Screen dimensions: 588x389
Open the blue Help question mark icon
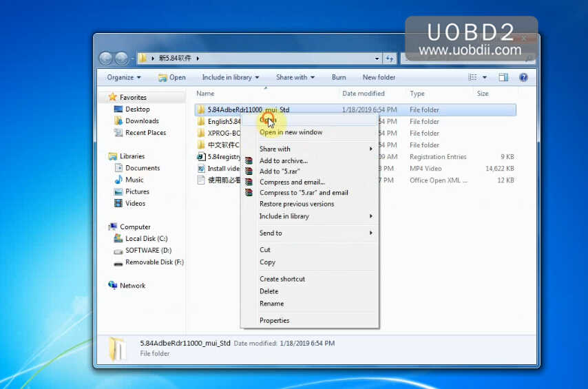pyautogui.click(x=523, y=78)
